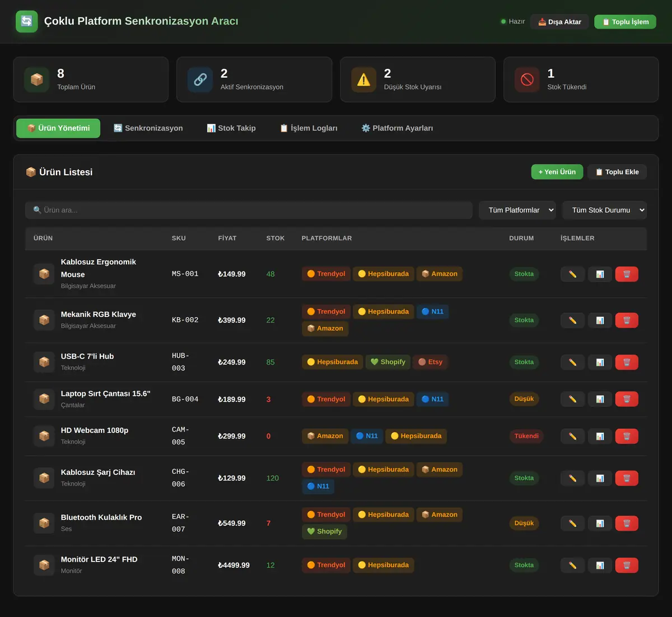Click the SKU cell MS-001

click(x=185, y=274)
